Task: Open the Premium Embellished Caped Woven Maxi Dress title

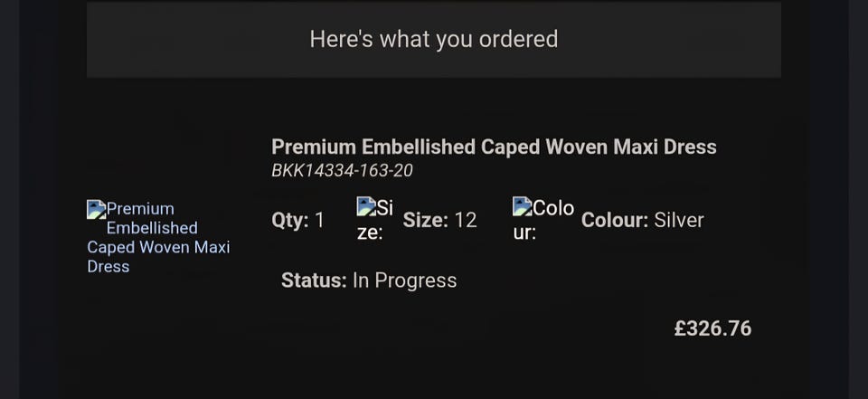Action: coord(494,147)
